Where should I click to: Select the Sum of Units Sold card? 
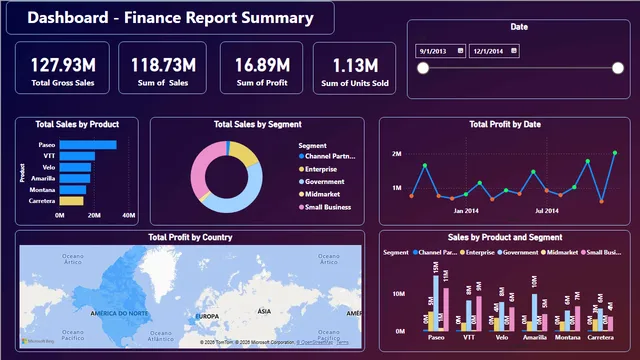click(354, 68)
